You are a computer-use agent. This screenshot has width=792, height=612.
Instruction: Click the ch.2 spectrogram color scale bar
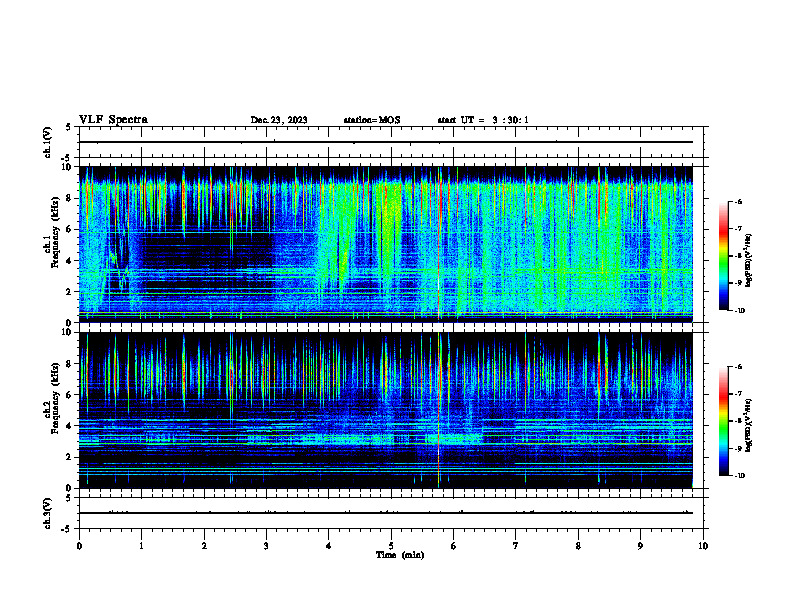point(723,421)
